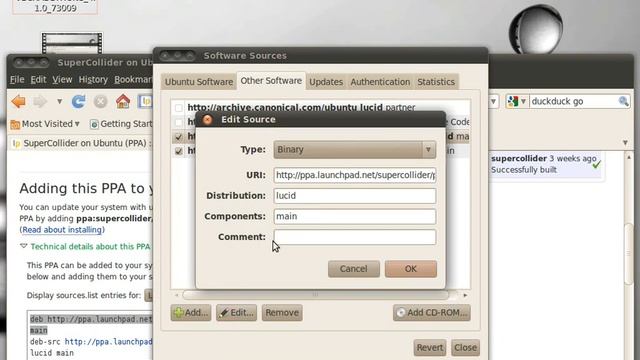Uncheck third source row checkbox
This screenshot has width=640, height=360.
[178, 137]
